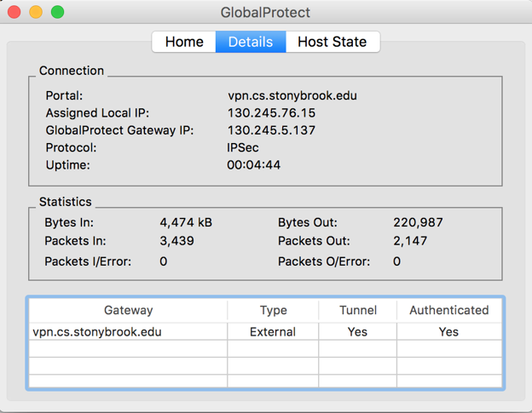Click the Packets Out: label

(x=314, y=241)
